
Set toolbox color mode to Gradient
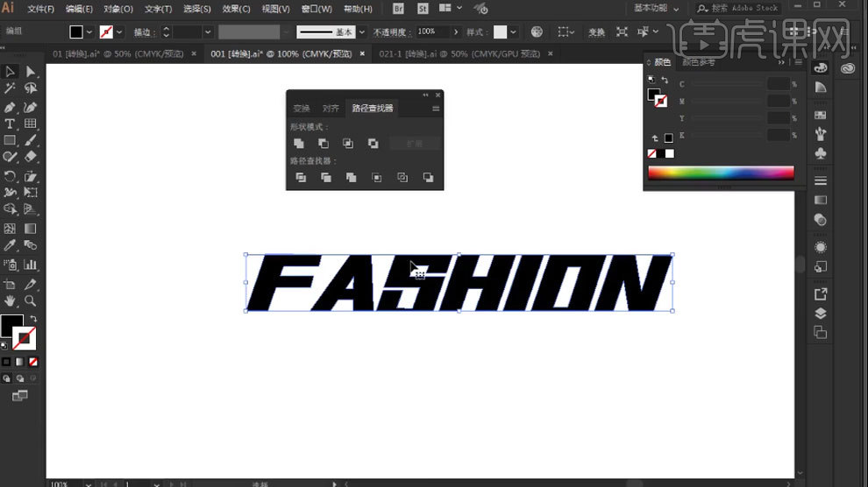(20, 362)
